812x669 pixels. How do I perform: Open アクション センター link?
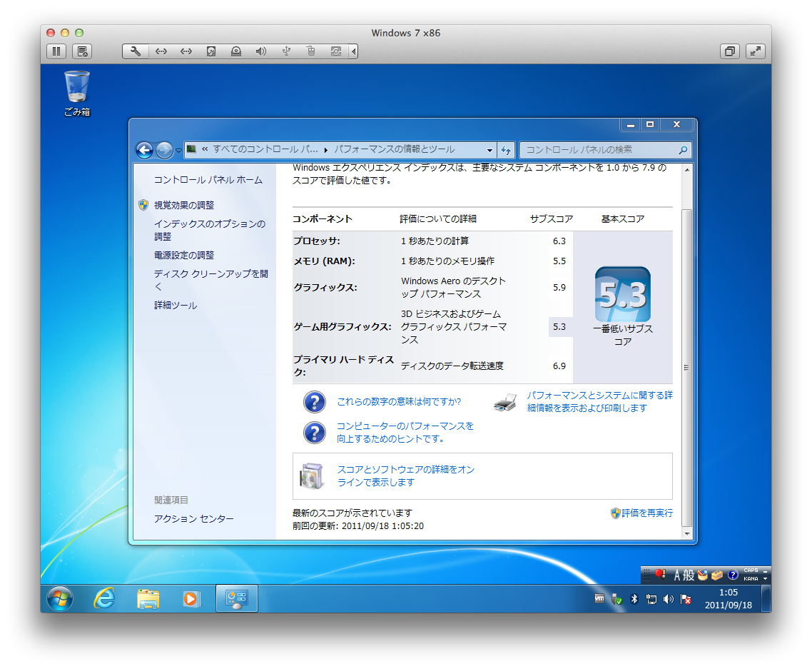193,519
